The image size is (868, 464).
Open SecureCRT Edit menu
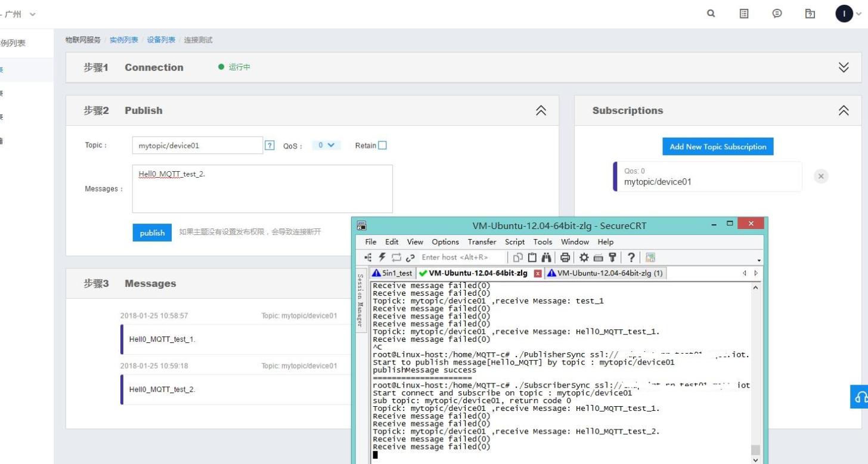(392, 242)
